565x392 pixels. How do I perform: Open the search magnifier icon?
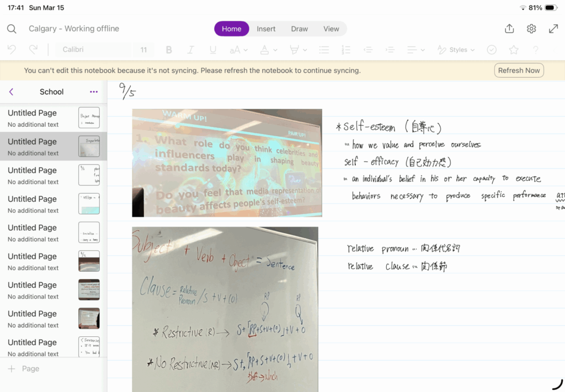coord(12,29)
